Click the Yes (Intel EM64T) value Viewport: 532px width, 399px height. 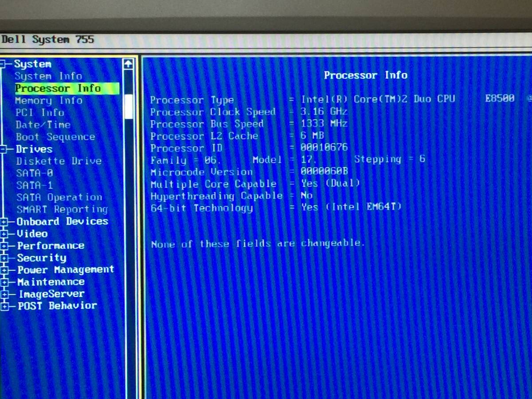[351, 207]
